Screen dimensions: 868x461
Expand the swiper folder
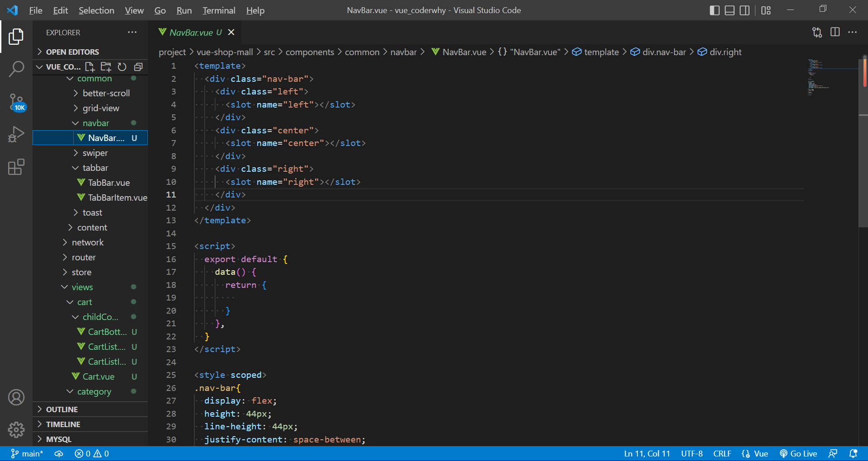[x=90, y=153]
